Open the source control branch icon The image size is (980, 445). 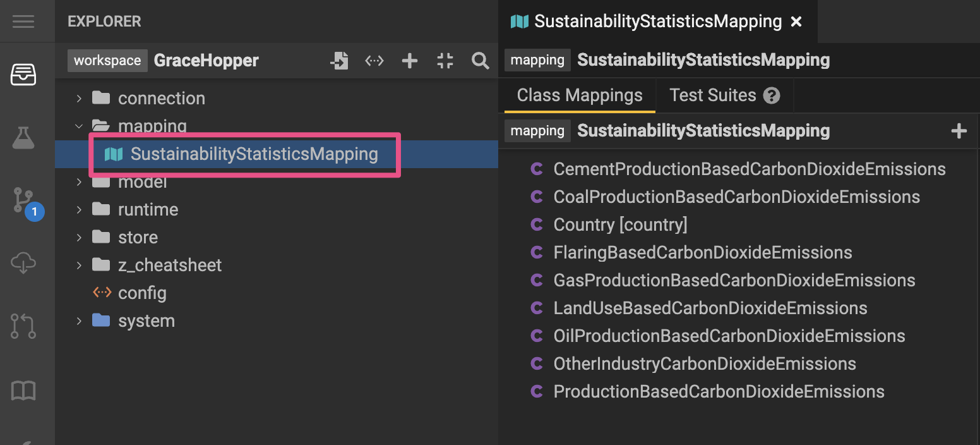[x=25, y=200]
